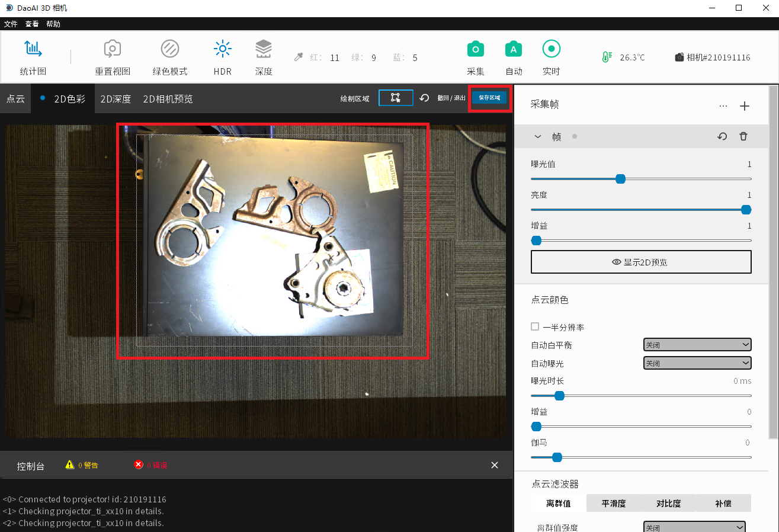This screenshot has height=532, width=779.
Task: Select the 补偿 filter tab
Action: pyautogui.click(x=723, y=503)
